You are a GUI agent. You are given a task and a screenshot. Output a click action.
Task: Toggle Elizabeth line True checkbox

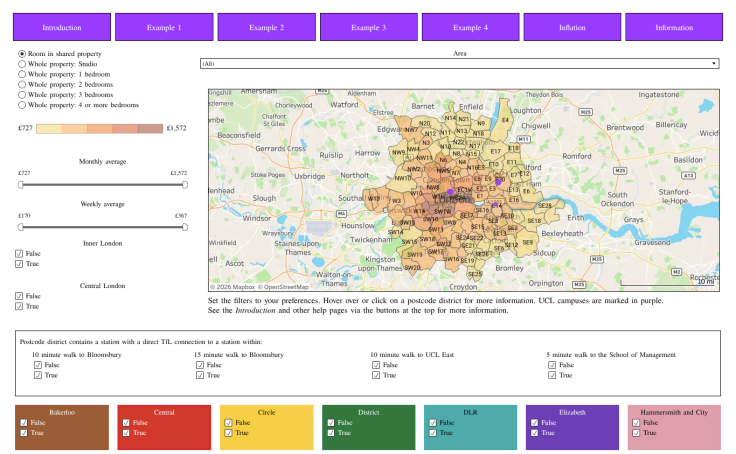coord(535,433)
